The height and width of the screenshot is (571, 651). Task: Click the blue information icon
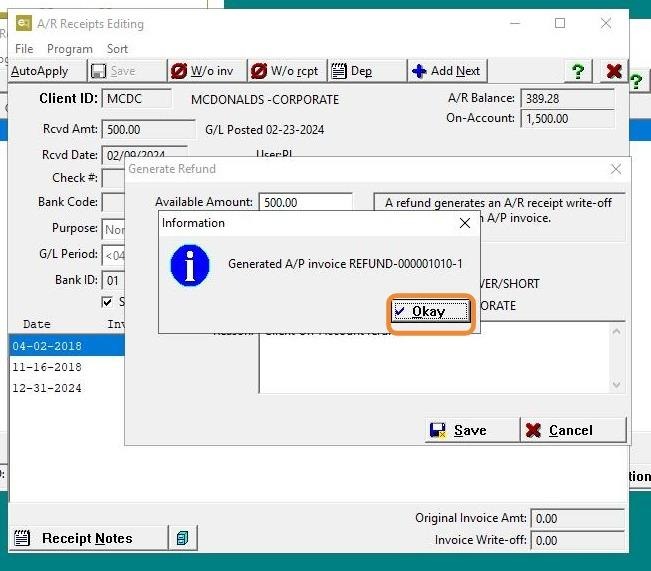pyautogui.click(x=190, y=265)
